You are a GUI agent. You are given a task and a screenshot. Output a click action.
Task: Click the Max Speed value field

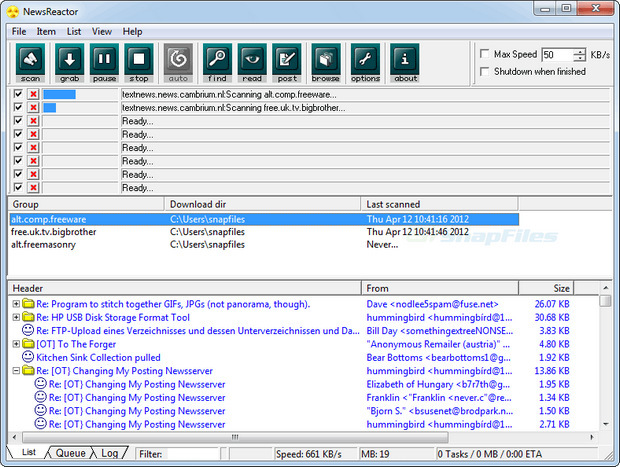[558, 55]
